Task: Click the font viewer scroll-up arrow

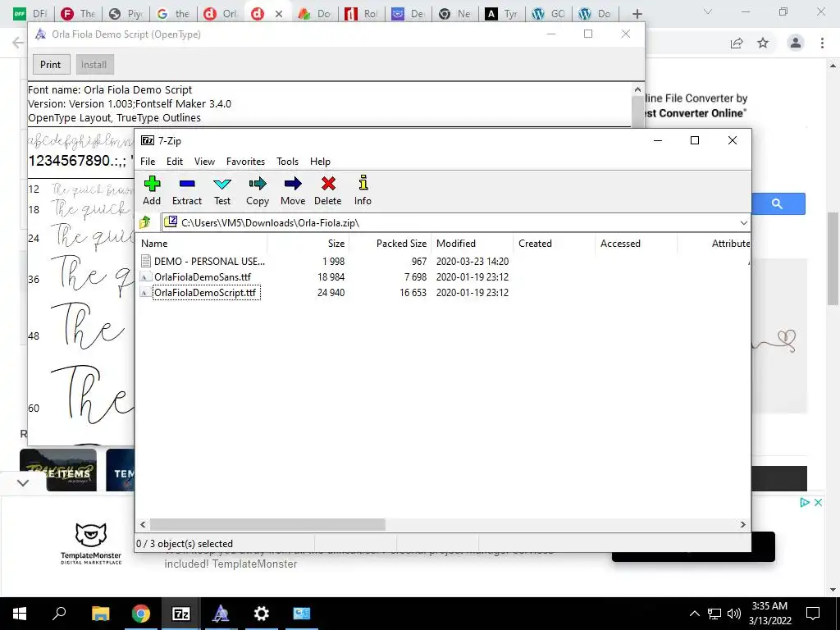Action: point(637,89)
